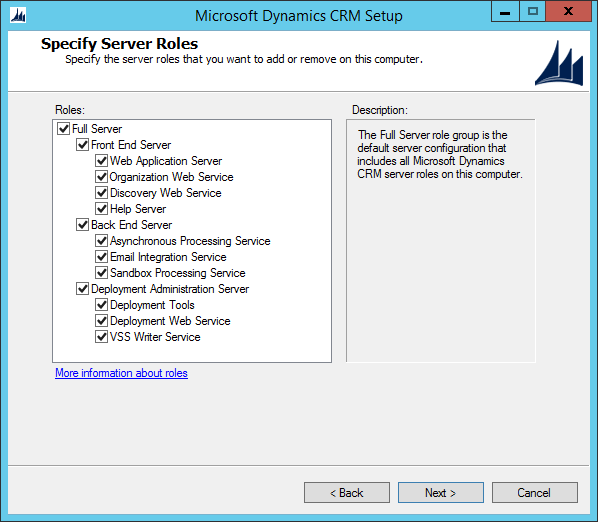This screenshot has height=522, width=598.
Task: Select Asynchronous Processing Service label
Action: click(x=190, y=241)
